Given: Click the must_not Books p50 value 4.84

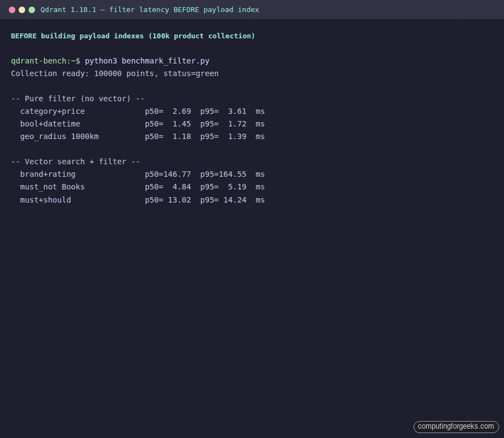Looking at the screenshot, I should (182, 187).
